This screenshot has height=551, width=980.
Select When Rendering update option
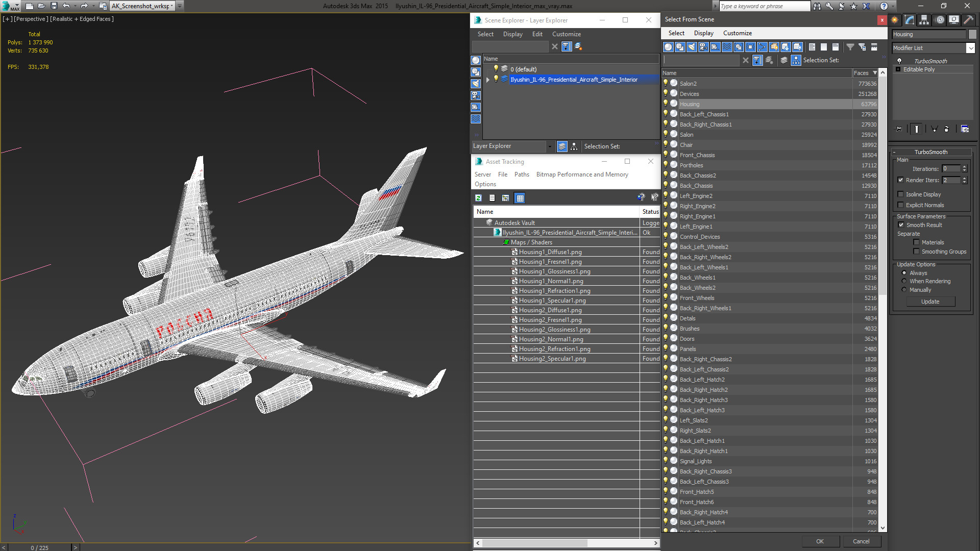(904, 281)
